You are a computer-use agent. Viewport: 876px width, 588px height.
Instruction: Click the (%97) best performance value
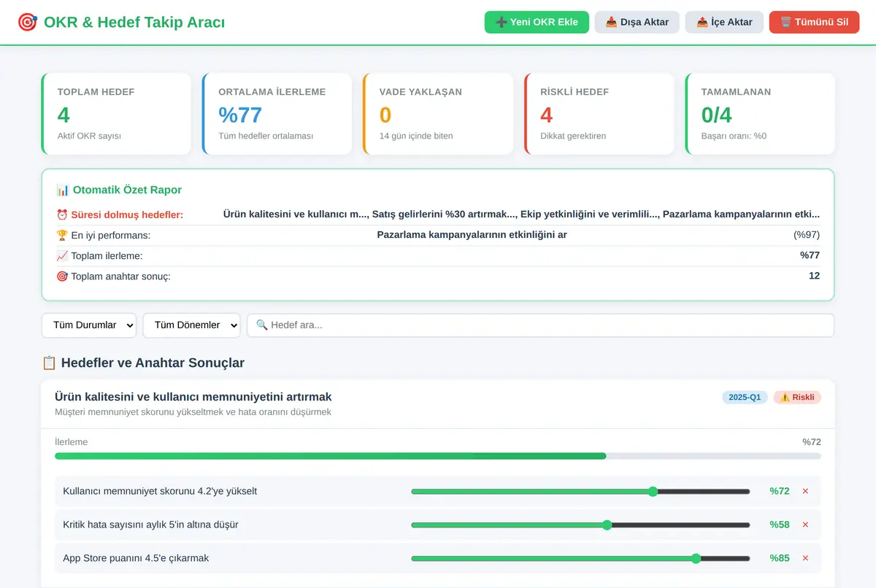point(807,235)
